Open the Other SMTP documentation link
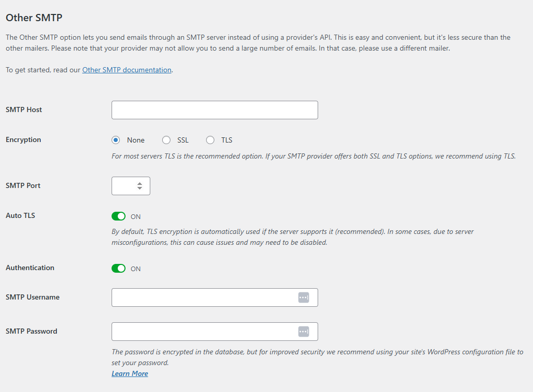The width and height of the screenshot is (533, 392). click(x=127, y=70)
